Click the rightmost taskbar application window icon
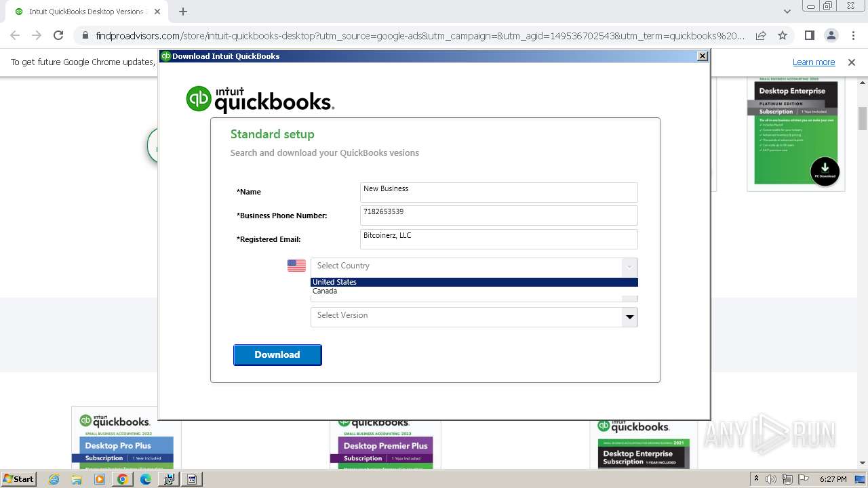The image size is (868, 488). click(x=192, y=479)
